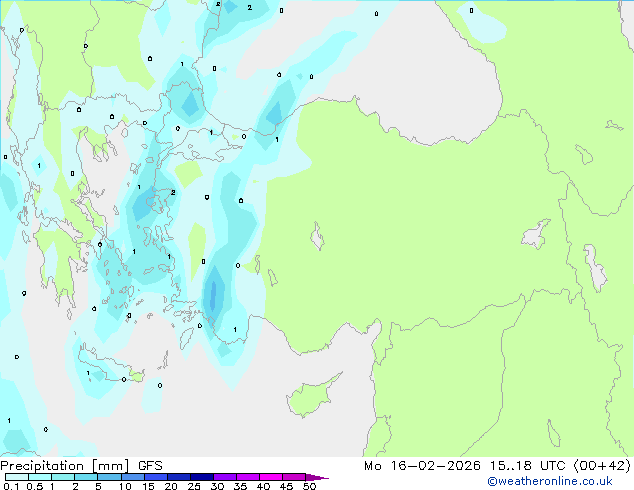The height and width of the screenshot is (490, 634).
Task: Click the above-50 mm arrow tip of legend
Action: point(317,477)
